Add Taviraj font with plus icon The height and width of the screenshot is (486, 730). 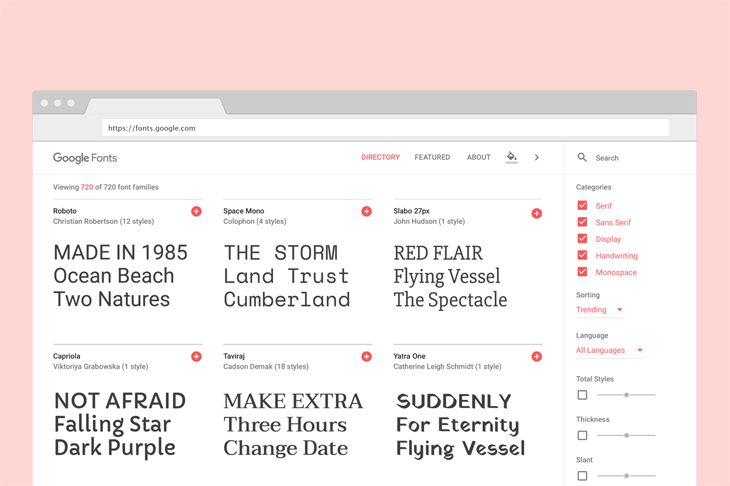pos(366,357)
